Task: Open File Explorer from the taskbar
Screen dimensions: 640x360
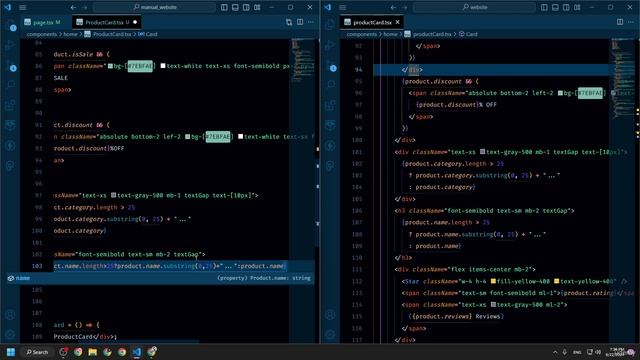Action: click(93, 352)
